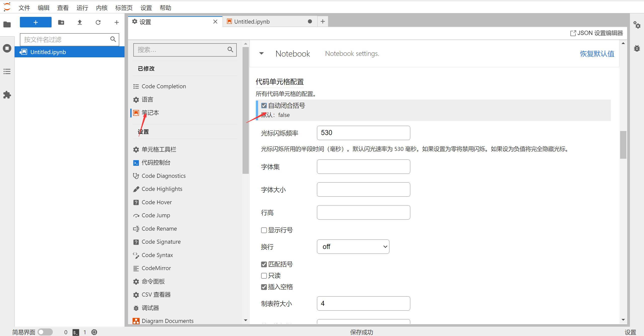Toggle the 简易界面 switch
This screenshot has height=336, width=644.
tap(45, 332)
